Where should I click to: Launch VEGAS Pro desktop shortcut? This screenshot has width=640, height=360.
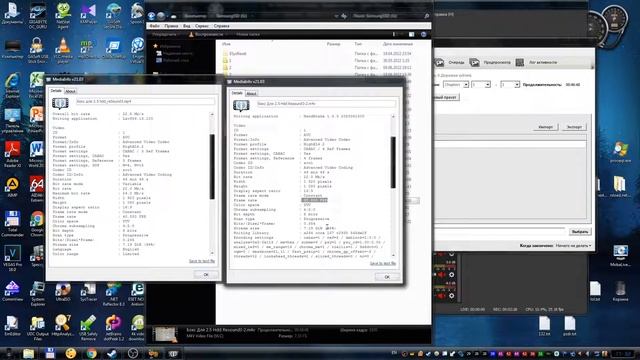[12, 258]
